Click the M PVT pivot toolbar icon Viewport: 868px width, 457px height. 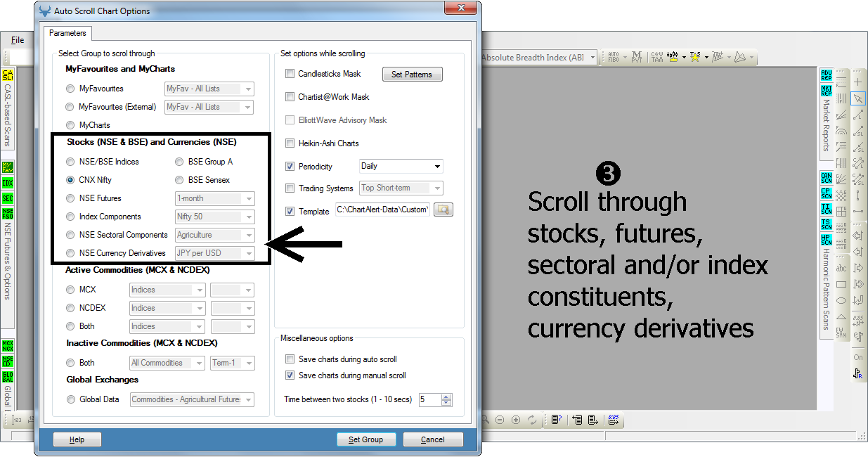(x=637, y=57)
